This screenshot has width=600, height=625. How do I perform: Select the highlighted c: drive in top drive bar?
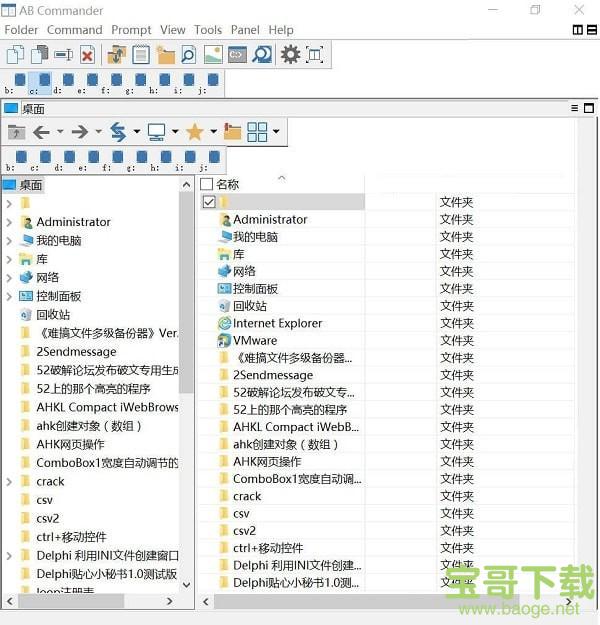coord(39,83)
